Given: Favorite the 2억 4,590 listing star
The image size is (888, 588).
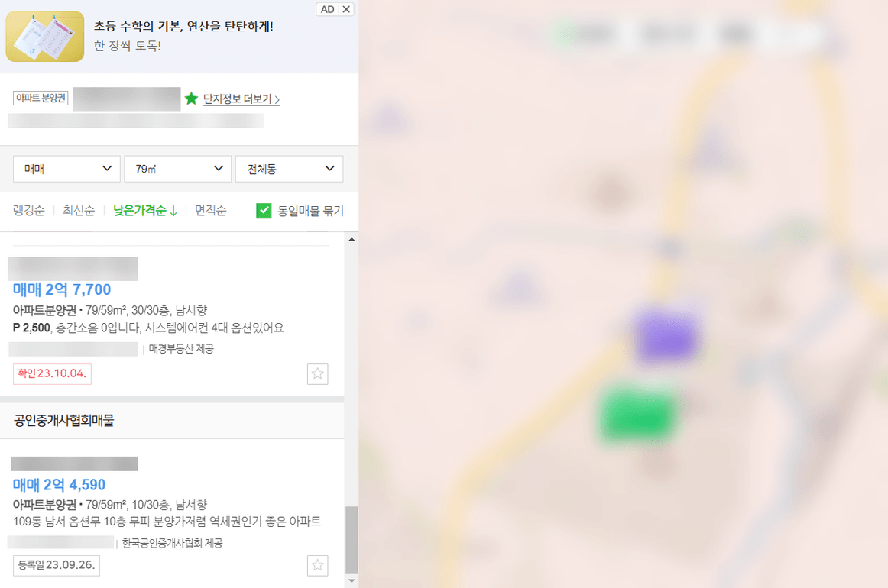Looking at the screenshot, I should 317,565.
